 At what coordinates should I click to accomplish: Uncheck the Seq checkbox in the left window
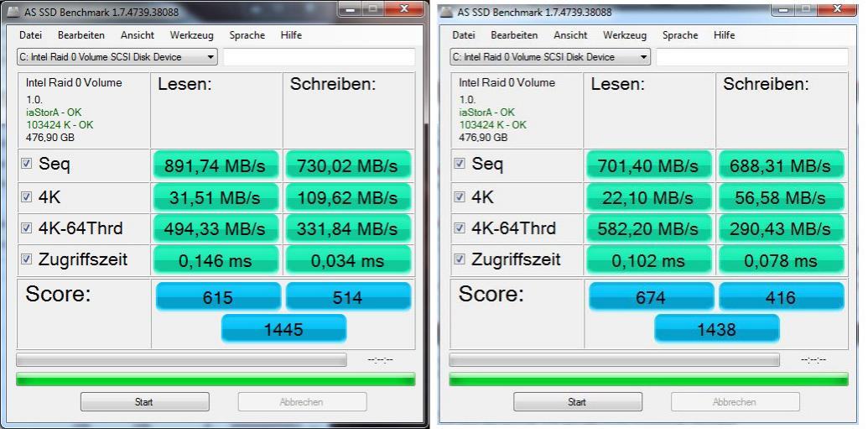click(26, 164)
